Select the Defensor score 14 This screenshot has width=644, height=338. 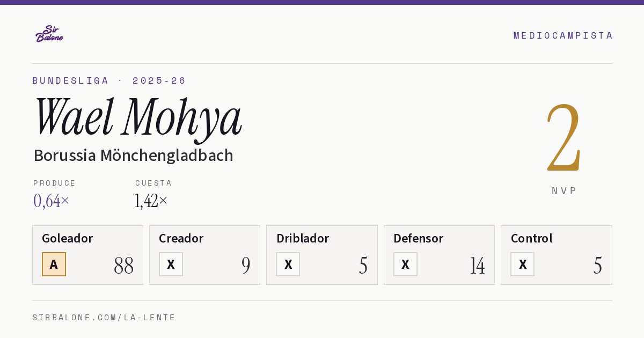click(477, 266)
